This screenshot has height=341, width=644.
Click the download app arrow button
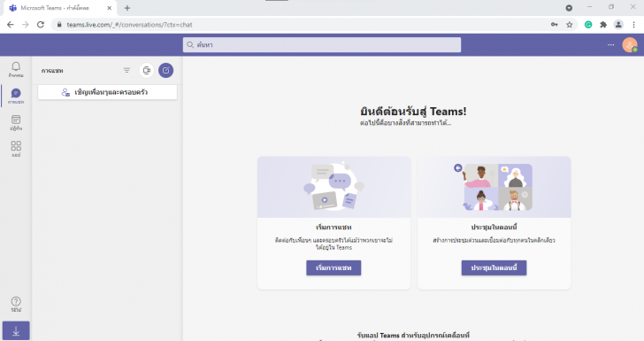pyautogui.click(x=16, y=330)
